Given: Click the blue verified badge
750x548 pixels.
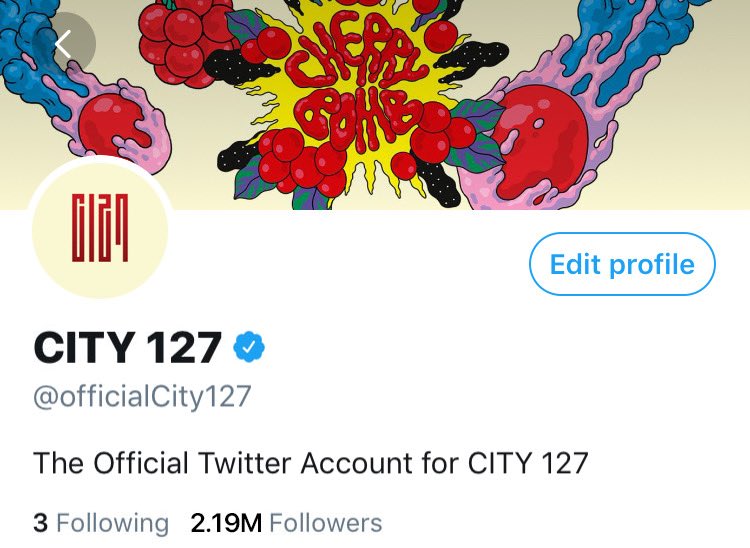Looking at the screenshot, I should click(249, 347).
